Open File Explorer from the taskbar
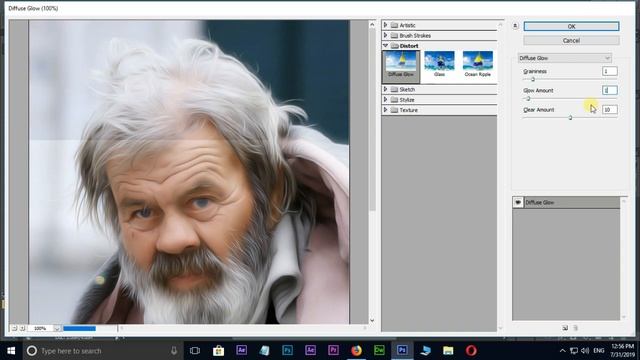This screenshot has width=640, height=360. (448, 351)
